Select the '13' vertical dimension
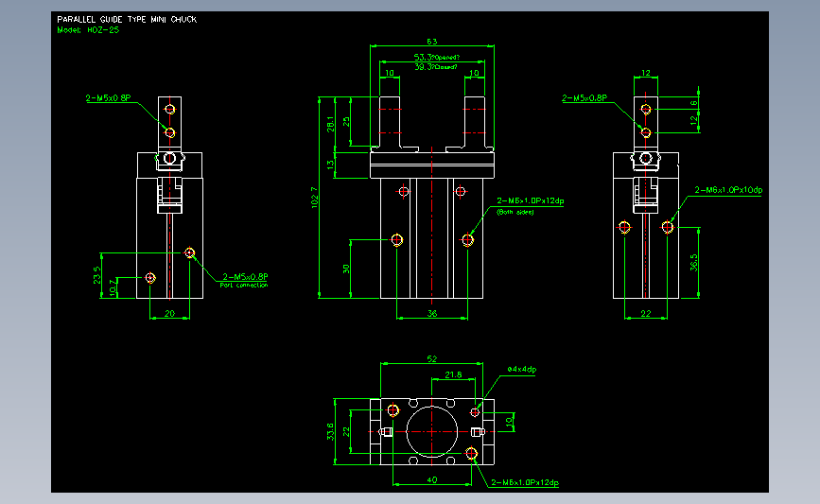Image resolution: width=820 pixels, height=504 pixels. (330, 165)
